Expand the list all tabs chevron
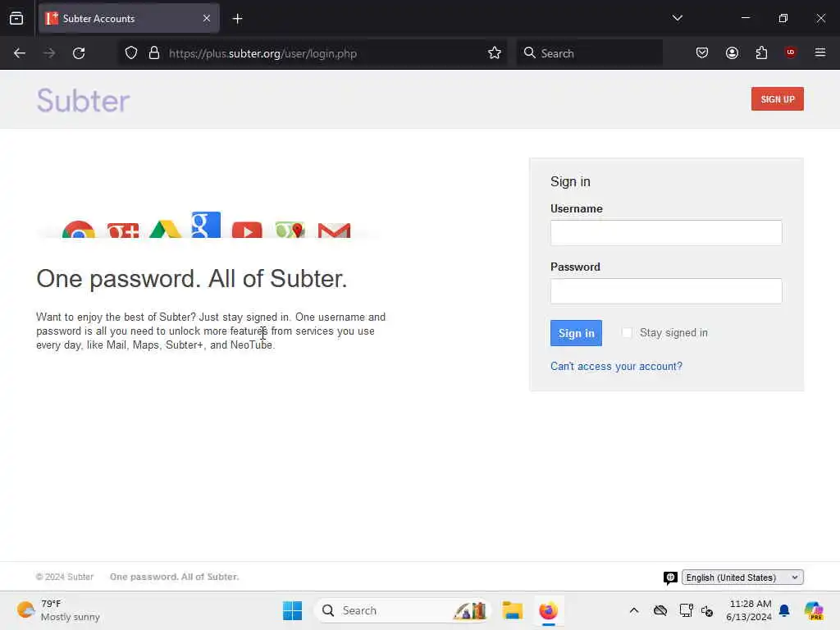 coord(677,18)
